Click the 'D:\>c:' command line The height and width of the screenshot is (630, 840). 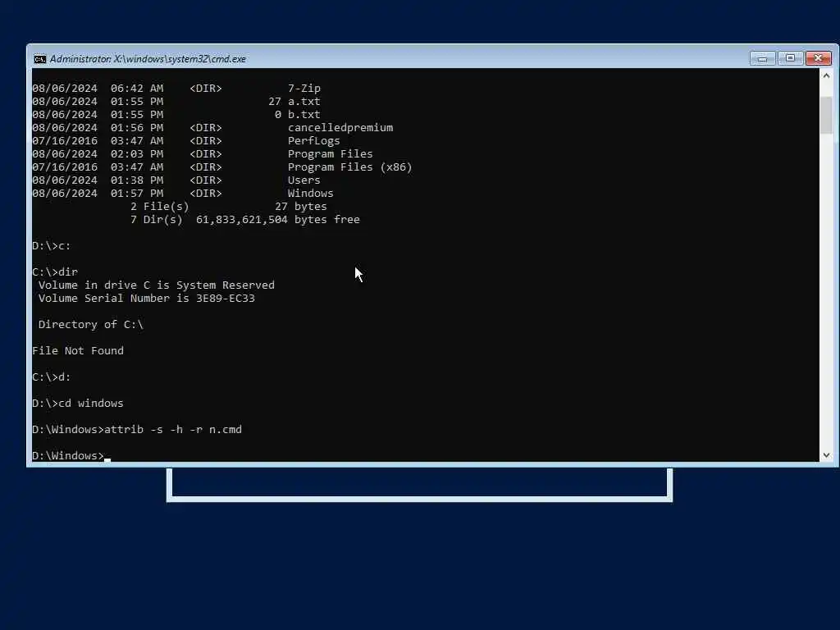tap(52, 246)
